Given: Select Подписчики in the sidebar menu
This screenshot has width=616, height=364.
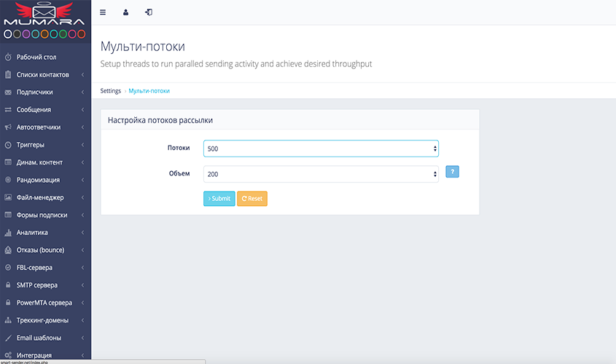Looking at the screenshot, I should [x=35, y=92].
